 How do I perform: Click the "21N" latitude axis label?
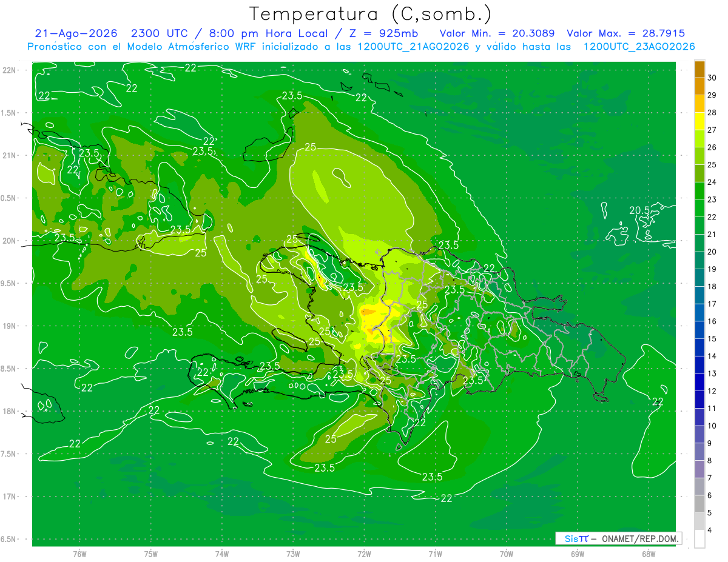[10, 156]
